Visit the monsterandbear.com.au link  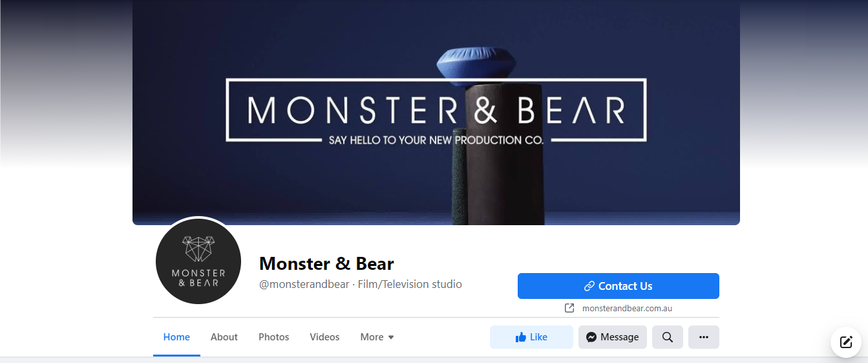point(627,309)
